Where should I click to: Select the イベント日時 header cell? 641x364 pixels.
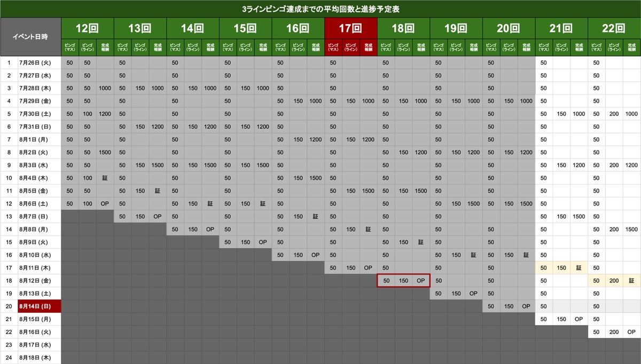click(30, 37)
